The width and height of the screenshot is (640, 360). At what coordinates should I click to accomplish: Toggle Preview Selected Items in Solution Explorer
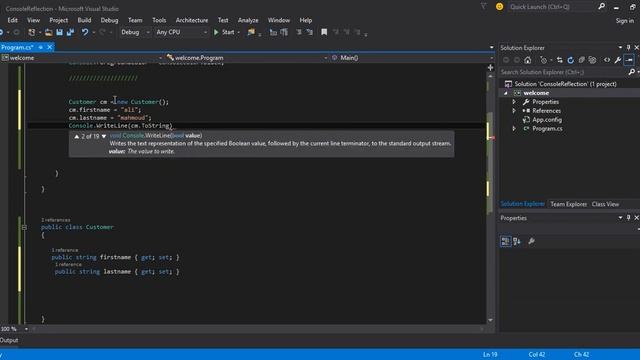629,60
